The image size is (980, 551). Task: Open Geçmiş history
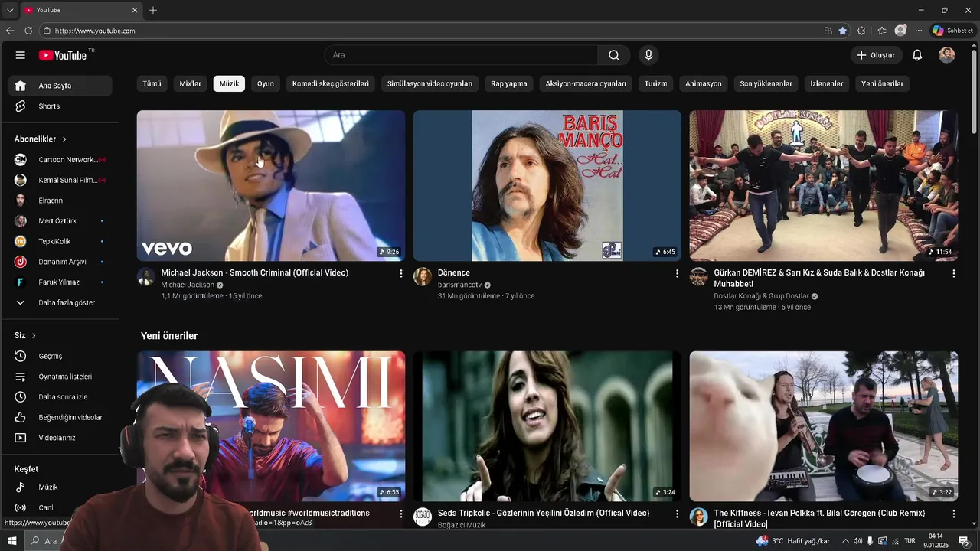click(60, 357)
